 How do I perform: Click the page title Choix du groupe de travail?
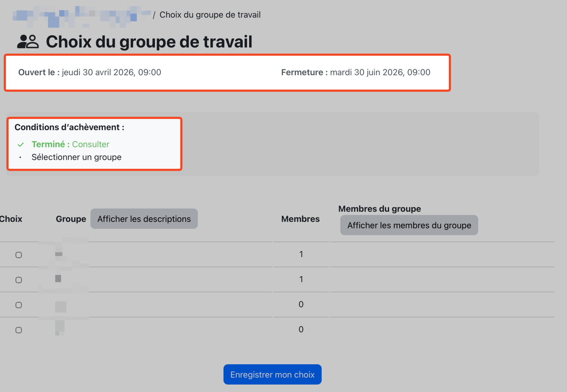coord(149,42)
